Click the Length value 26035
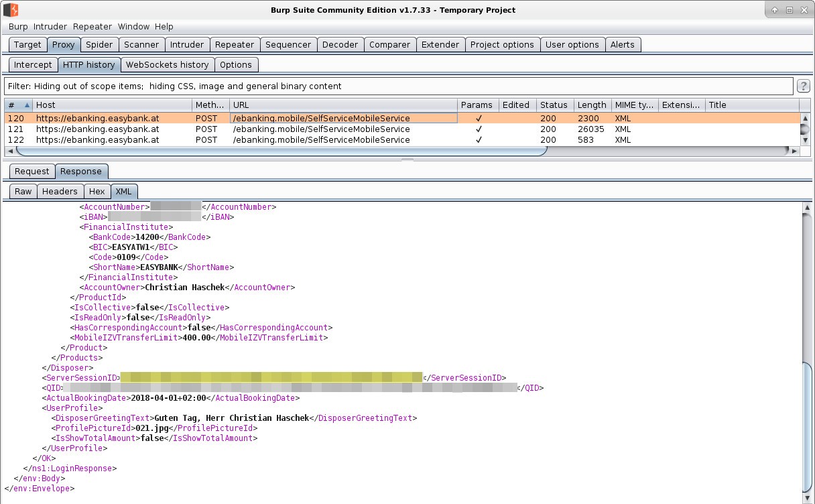 pyautogui.click(x=591, y=129)
